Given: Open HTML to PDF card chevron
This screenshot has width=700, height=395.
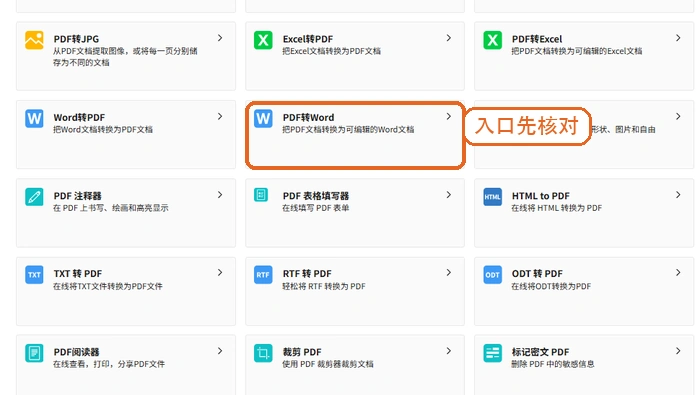Looking at the screenshot, I should 678,195.
